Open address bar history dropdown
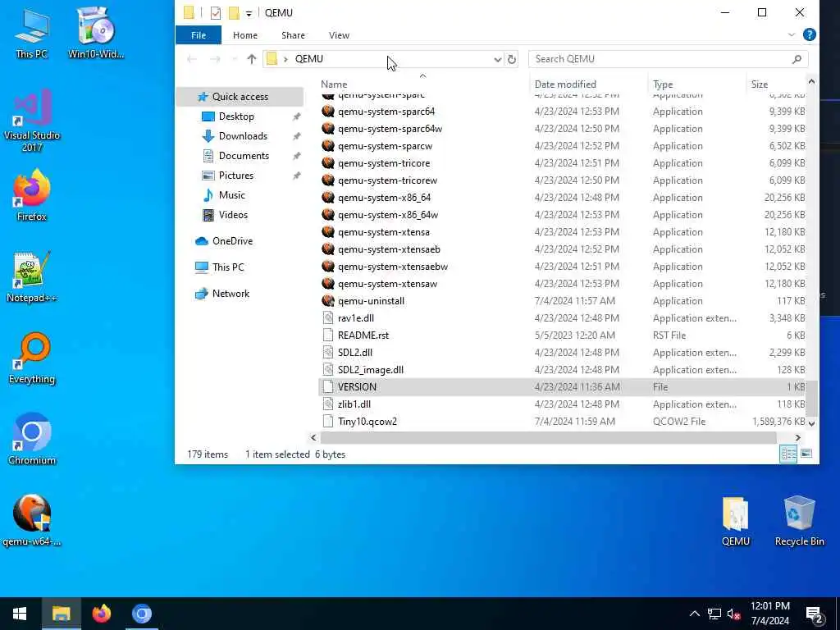Image resolution: width=840 pixels, height=630 pixels. [x=497, y=59]
